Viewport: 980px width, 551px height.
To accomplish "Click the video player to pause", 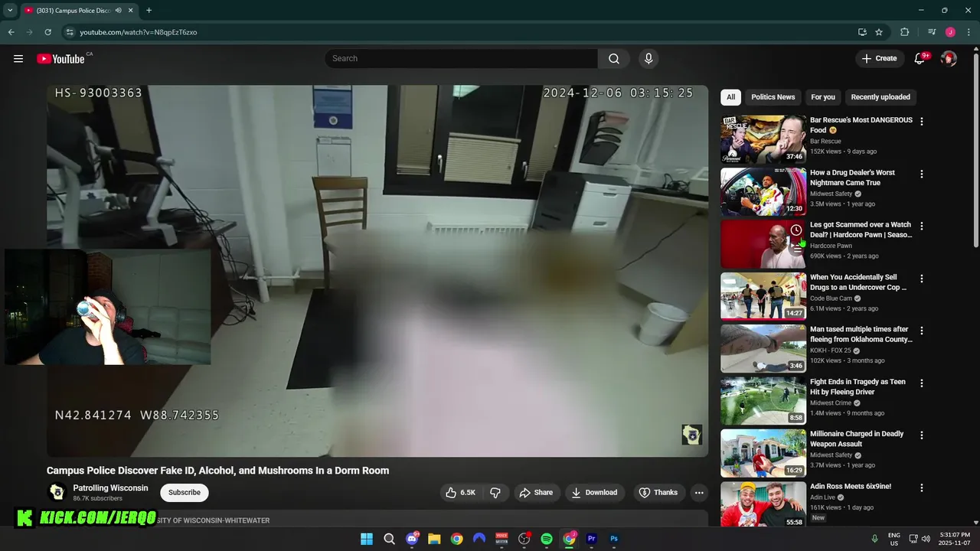I will coord(377,271).
